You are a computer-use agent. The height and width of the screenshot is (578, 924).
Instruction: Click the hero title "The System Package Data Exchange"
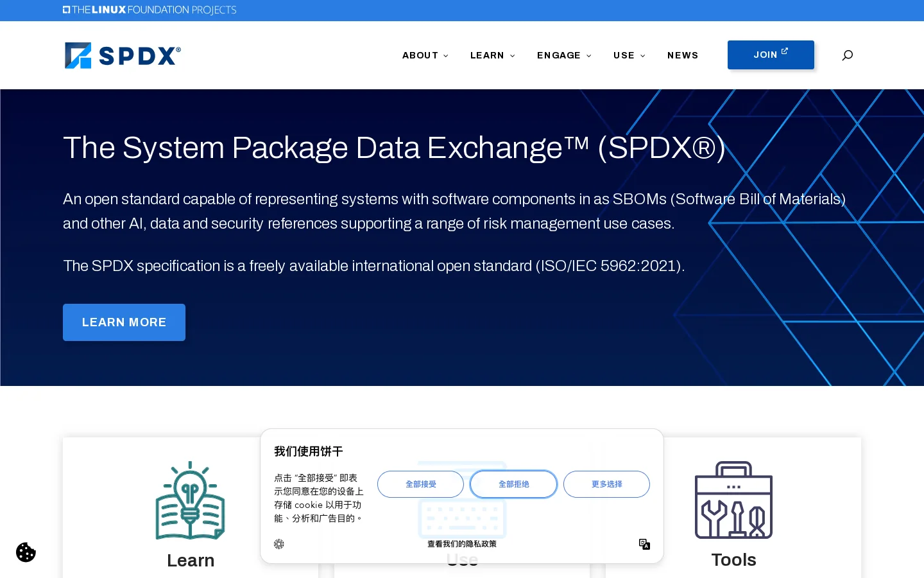coord(394,148)
